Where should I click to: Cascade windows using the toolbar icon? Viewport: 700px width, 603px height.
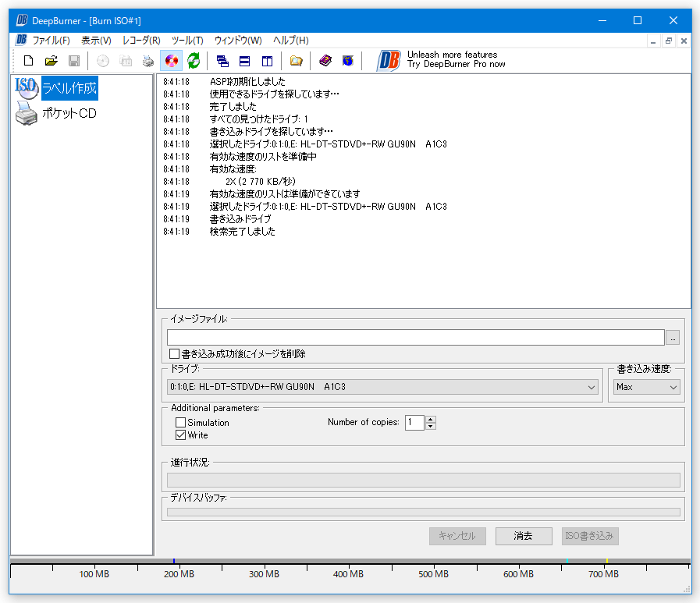point(222,61)
